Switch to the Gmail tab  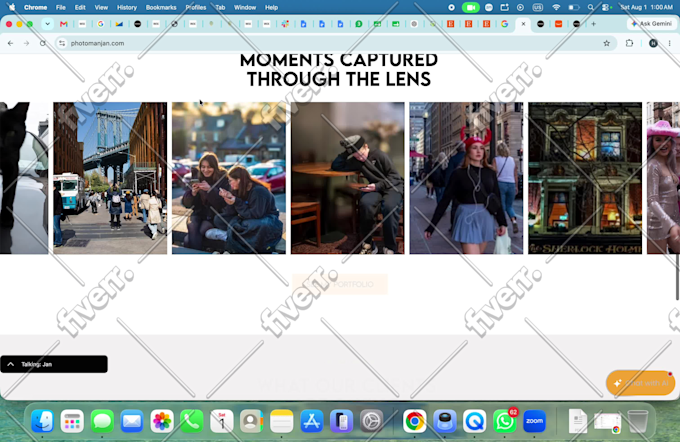point(64,24)
